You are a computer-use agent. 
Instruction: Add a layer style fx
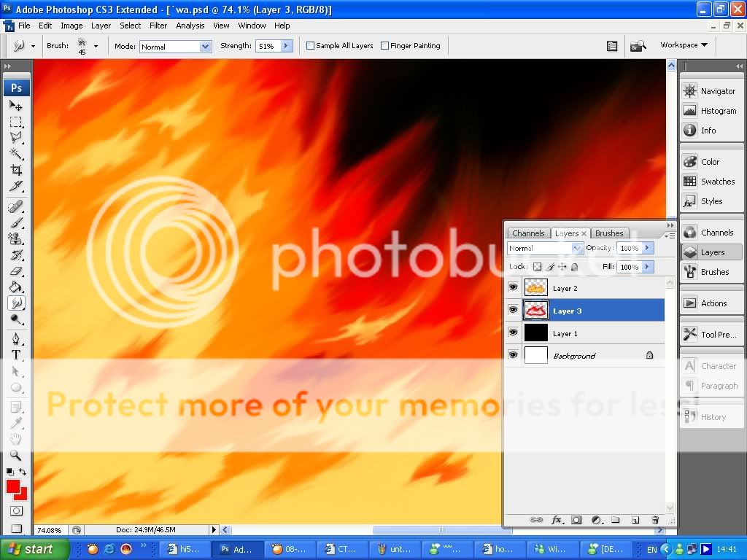coord(557,520)
